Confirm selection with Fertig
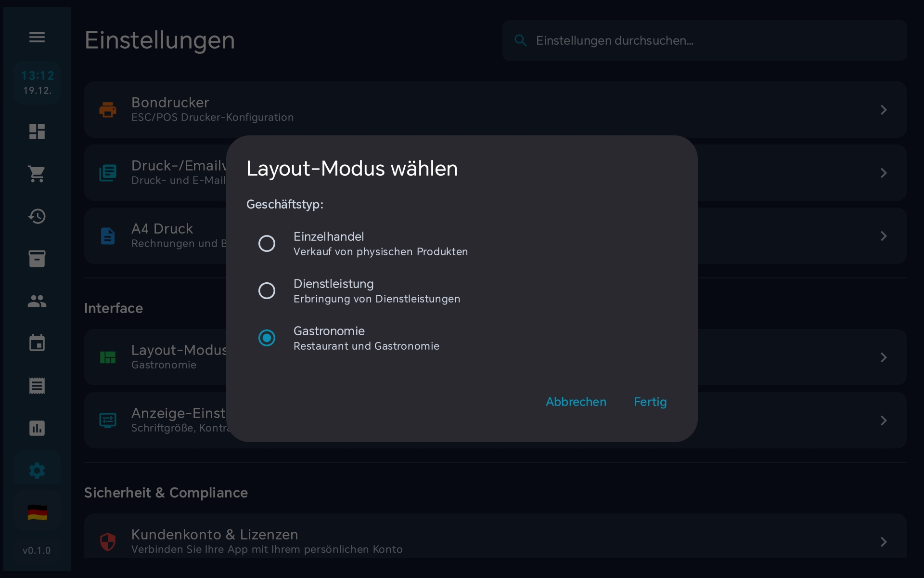This screenshot has height=578, width=924. tap(650, 402)
